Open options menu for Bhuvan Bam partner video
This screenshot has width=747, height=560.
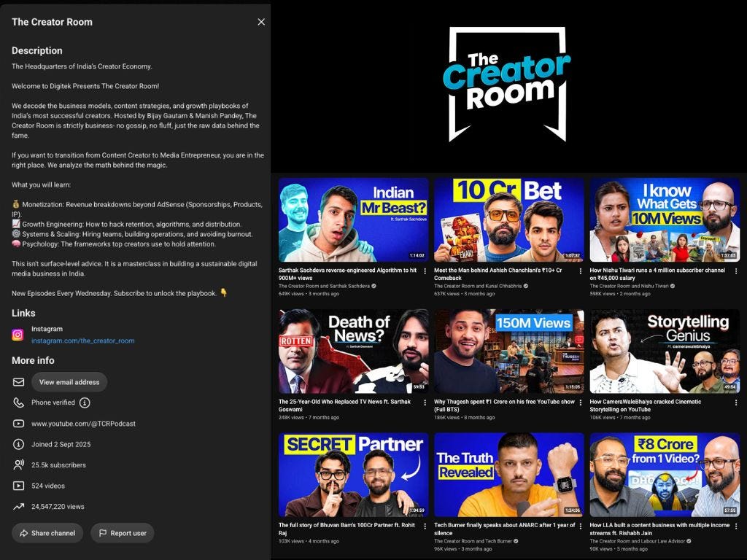pos(425,526)
